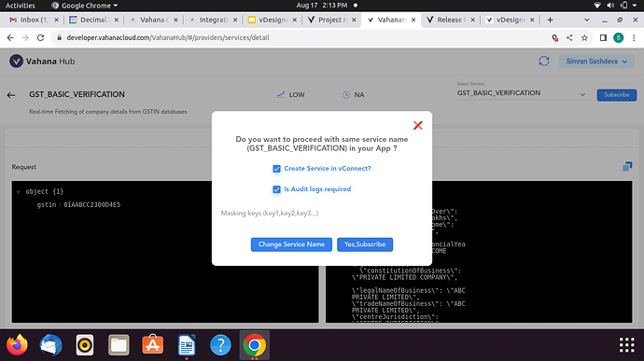Open Help from dock
This screenshot has width=644, height=361.
pyautogui.click(x=220, y=345)
